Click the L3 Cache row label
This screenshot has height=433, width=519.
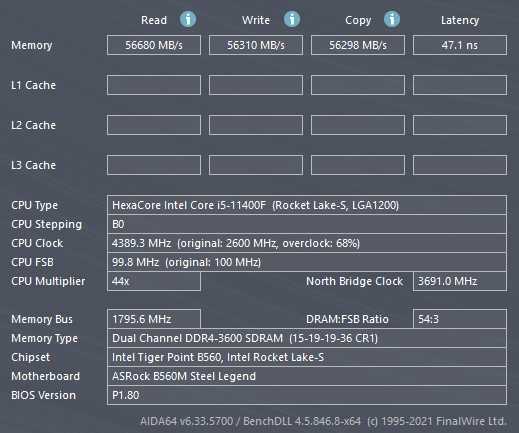(33, 165)
